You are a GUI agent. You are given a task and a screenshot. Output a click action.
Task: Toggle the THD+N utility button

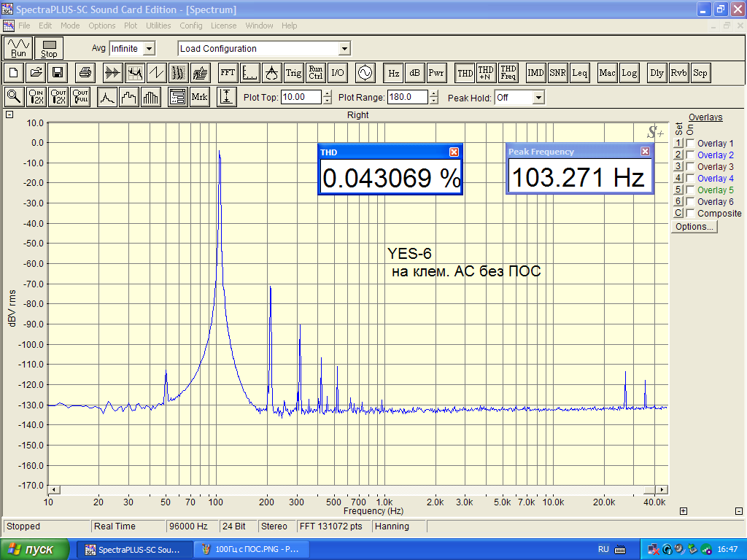click(486, 72)
